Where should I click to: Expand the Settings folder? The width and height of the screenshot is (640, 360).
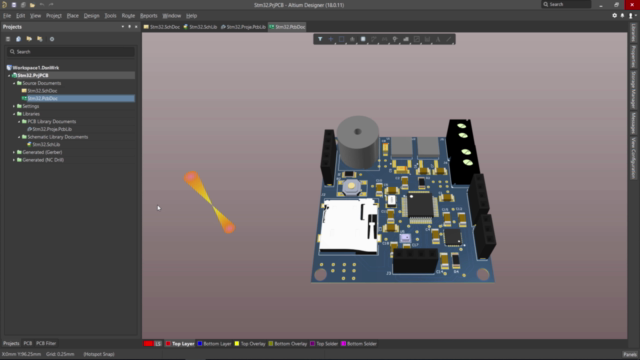coord(14,106)
